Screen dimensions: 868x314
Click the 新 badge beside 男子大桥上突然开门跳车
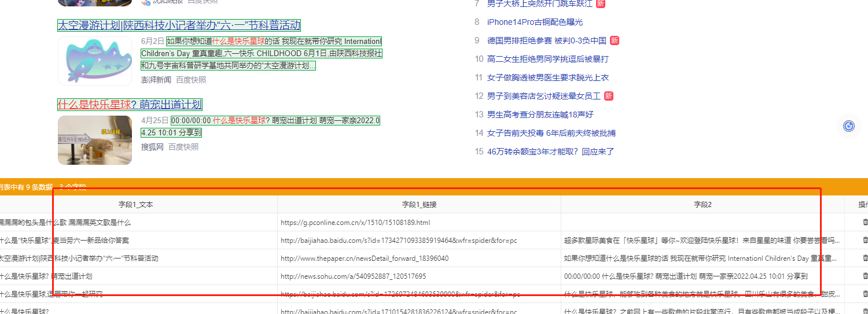point(601,3)
